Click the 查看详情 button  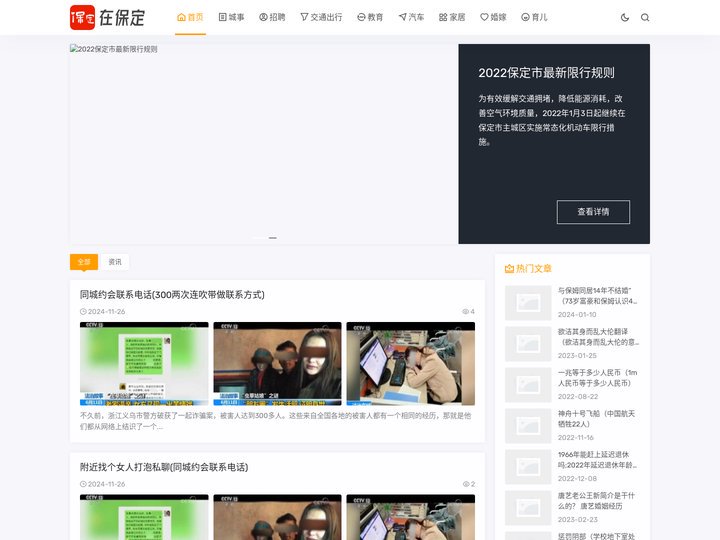pyautogui.click(x=593, y=212)
